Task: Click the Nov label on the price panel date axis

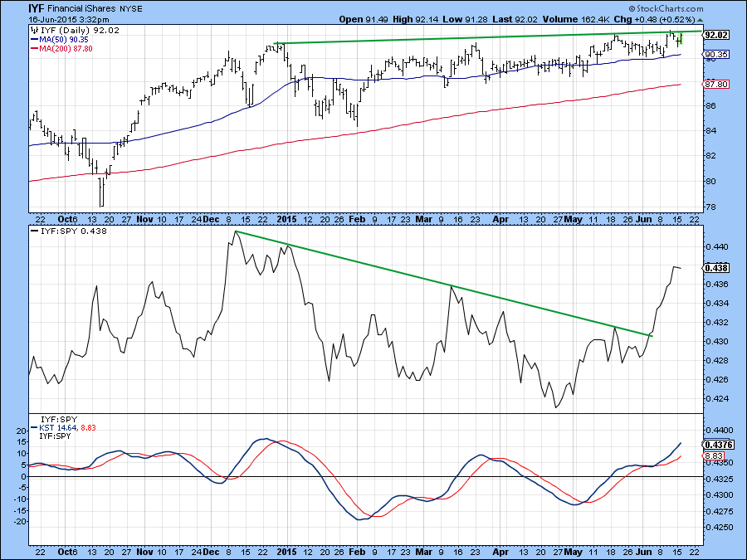Action: pos(144,220)
